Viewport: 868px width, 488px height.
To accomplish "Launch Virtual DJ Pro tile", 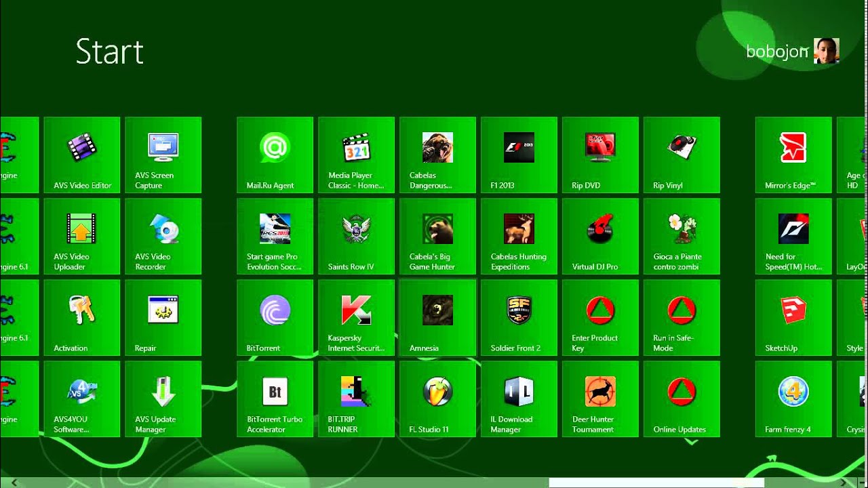I will pos(601,237).
